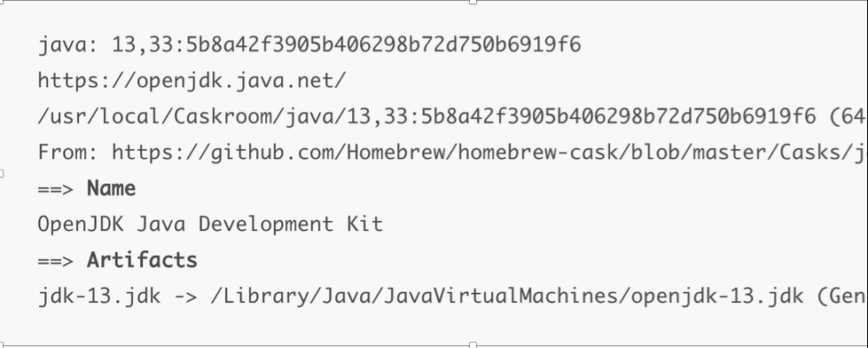Click the ==> arrow before Artifacts
Image resolution: width=868 pixels, height=348 pixels.
(x=56, y=260)
